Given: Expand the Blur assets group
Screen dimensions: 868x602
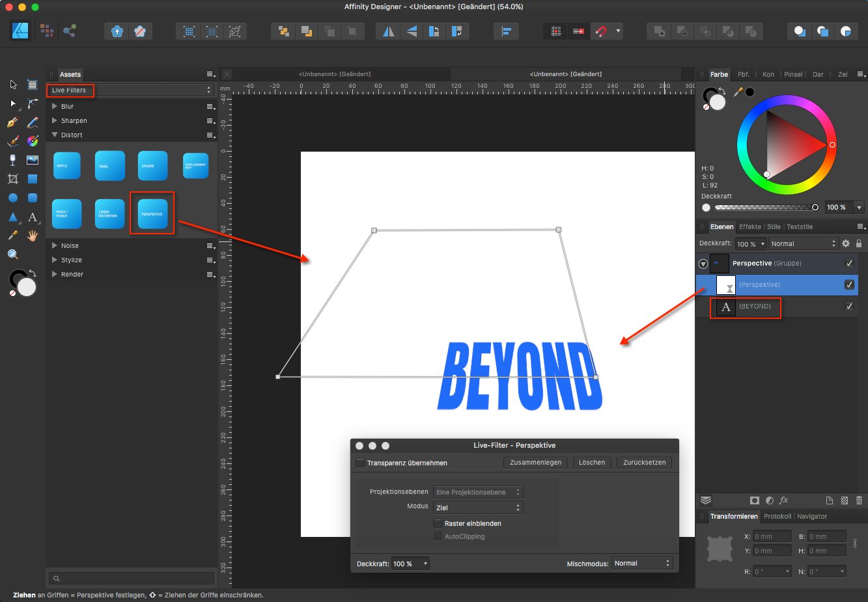Looking at the screenshot, I should [x=53, y=106].
